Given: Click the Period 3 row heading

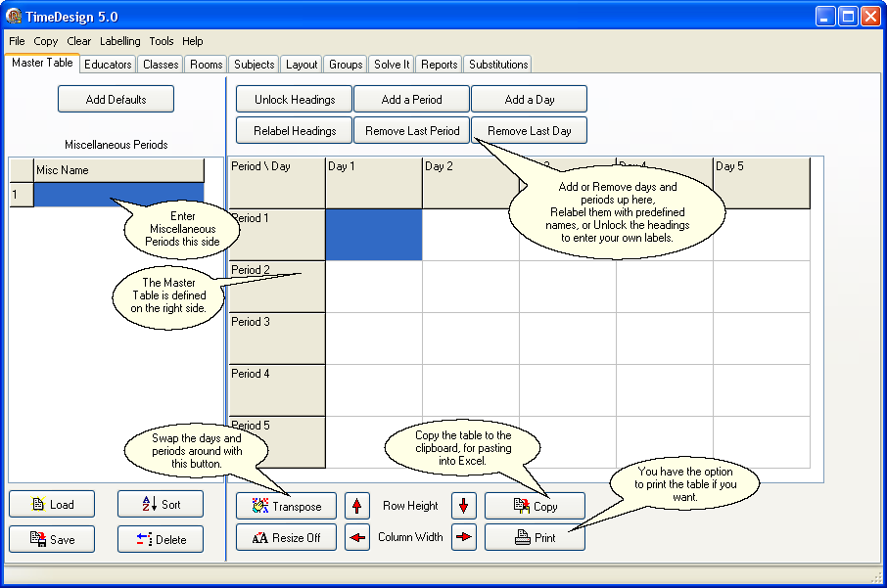Looking at the screenshot, I should (277, 339).
